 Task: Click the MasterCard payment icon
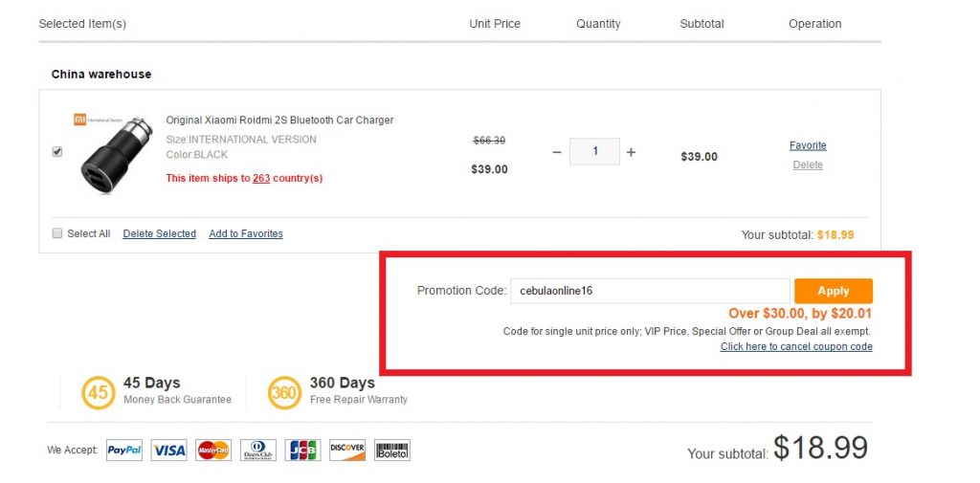[x=212, y=450]
